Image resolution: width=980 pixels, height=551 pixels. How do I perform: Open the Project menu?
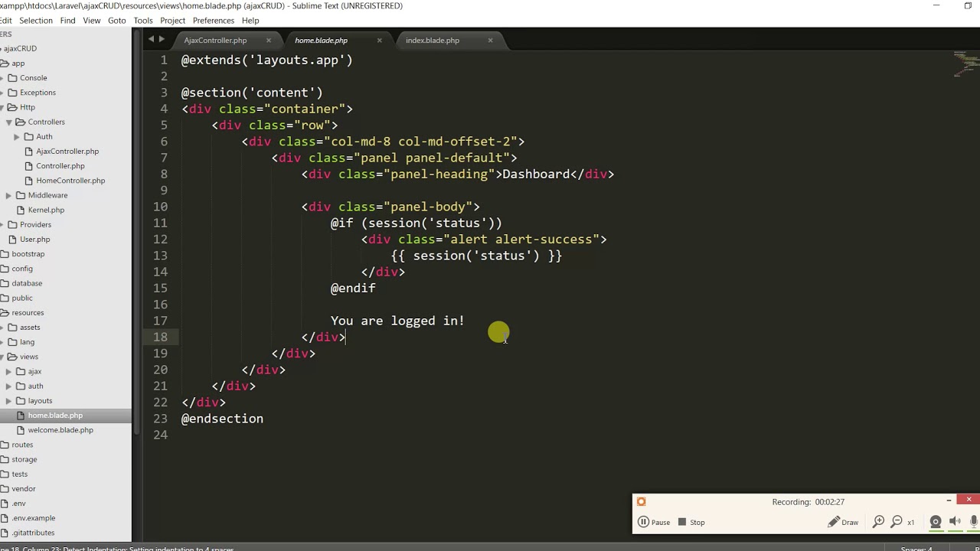173,21
